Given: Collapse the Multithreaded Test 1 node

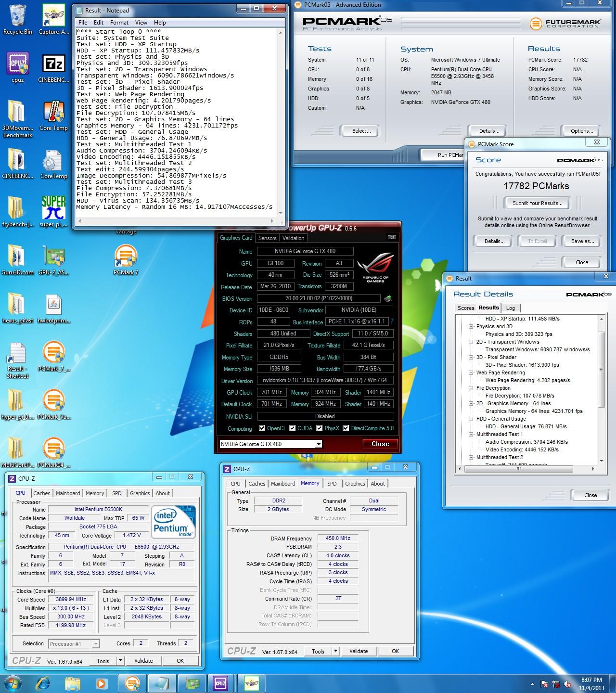Looking at the screenshot, I should (x=471, y=434).
